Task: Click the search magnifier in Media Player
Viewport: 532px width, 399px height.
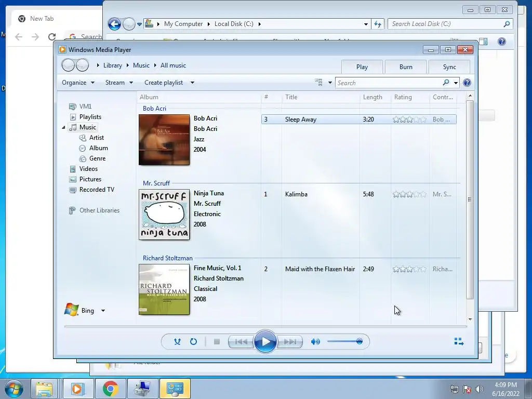Action: pos(446,83)
